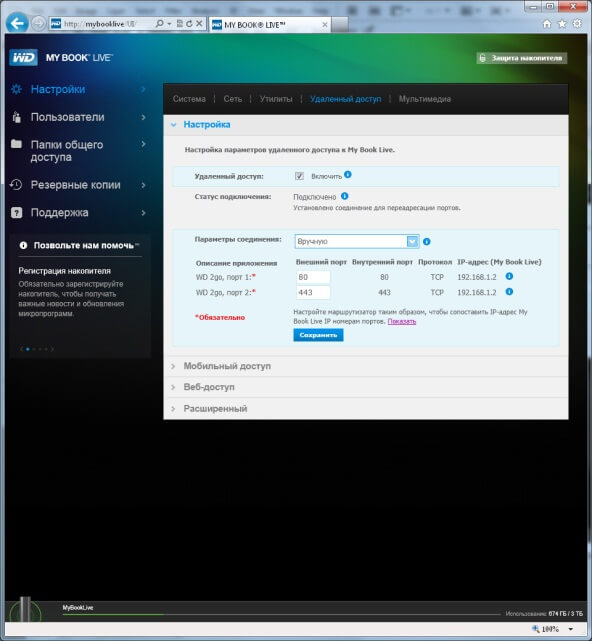Click the Сохранить button
This screenshot has height=641, width=592.
[x=318, y=335]
